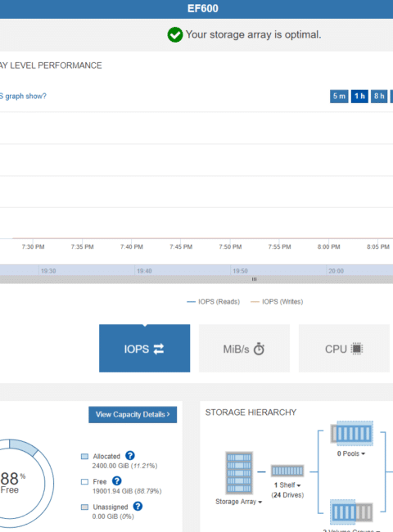Click the arrows icon on IOPS tab
This screenshot has height=532, width=393.
159,349
